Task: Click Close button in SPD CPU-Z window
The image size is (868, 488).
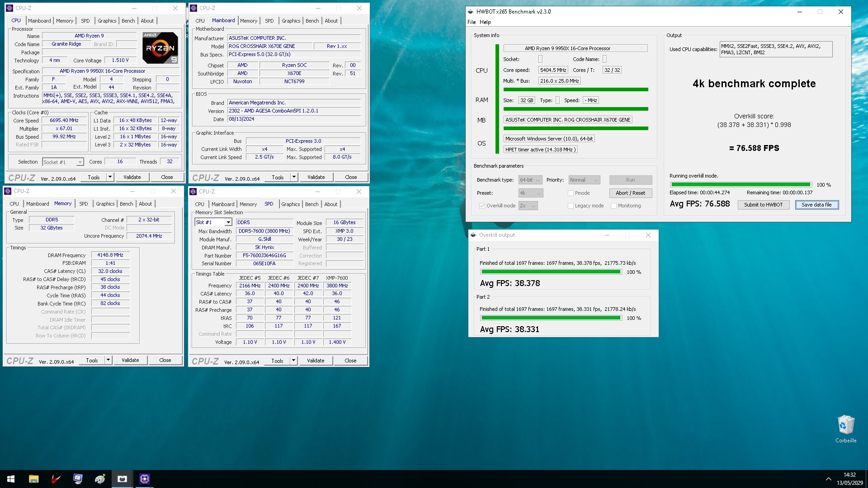Action: 350,361
